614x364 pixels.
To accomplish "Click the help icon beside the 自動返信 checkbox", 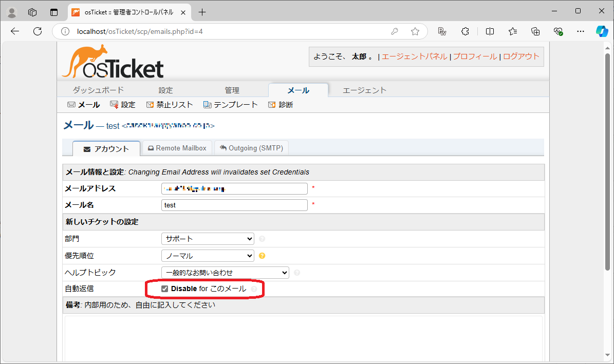I will point(254,289).
